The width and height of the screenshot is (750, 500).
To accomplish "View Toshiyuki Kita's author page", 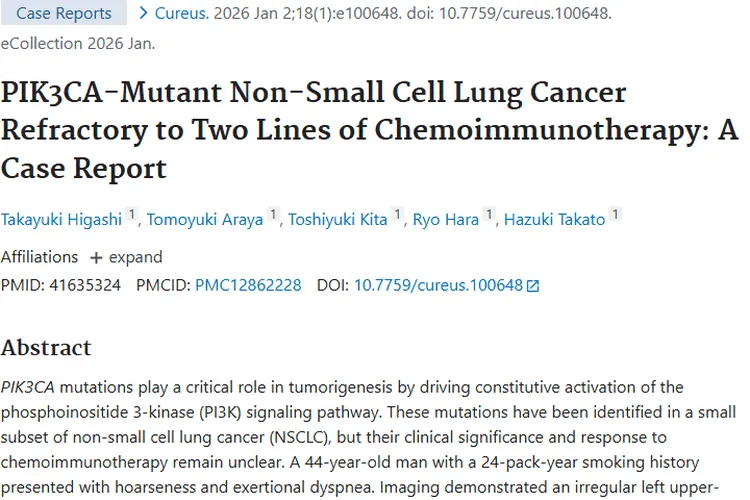I will point(337,220).
